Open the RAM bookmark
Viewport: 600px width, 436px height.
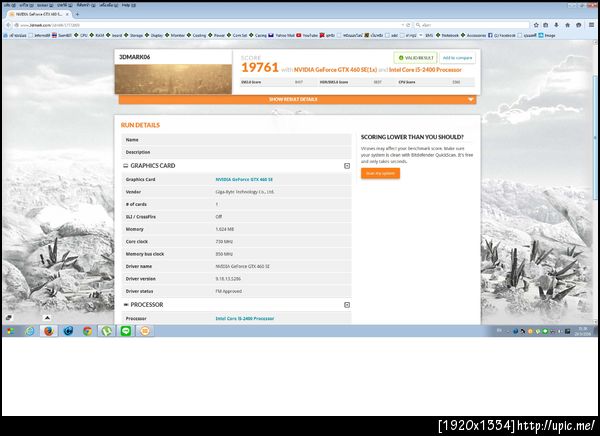click(97, 35)
